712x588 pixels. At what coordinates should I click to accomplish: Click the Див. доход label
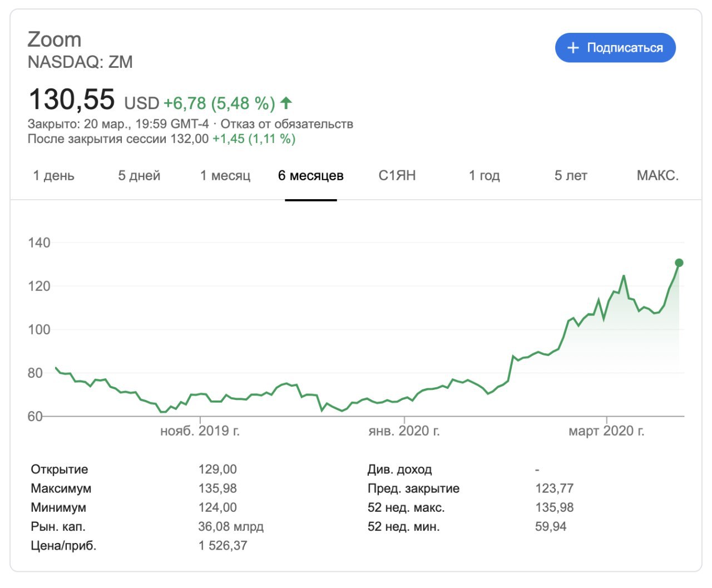(399, 470)
